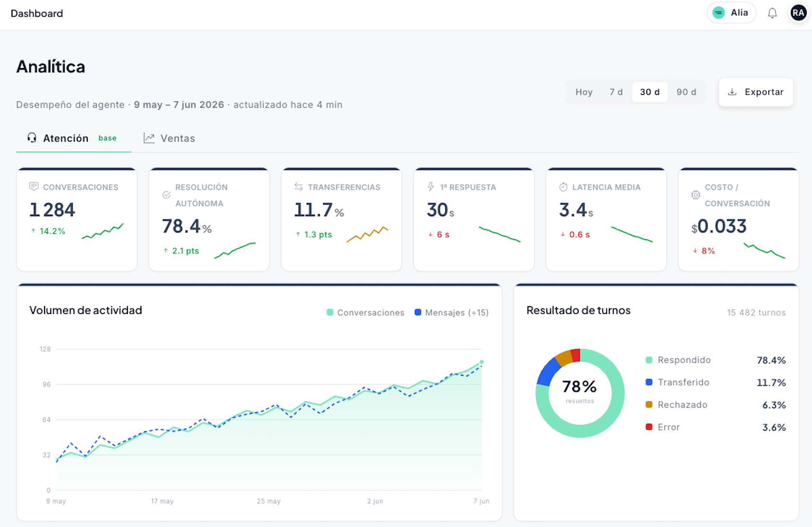Export the analytics report
812x527 pixels.
tap(756, 92)
